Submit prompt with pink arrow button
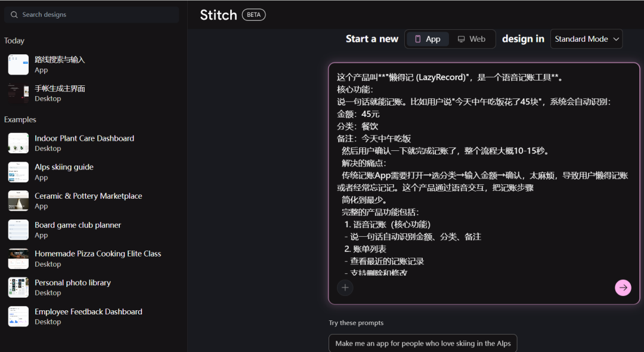The image size is (644, 352). [x=623, y=288]
